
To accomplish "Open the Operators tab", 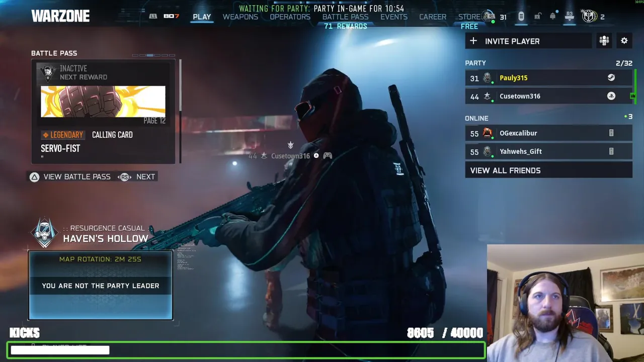I will 290,17.
